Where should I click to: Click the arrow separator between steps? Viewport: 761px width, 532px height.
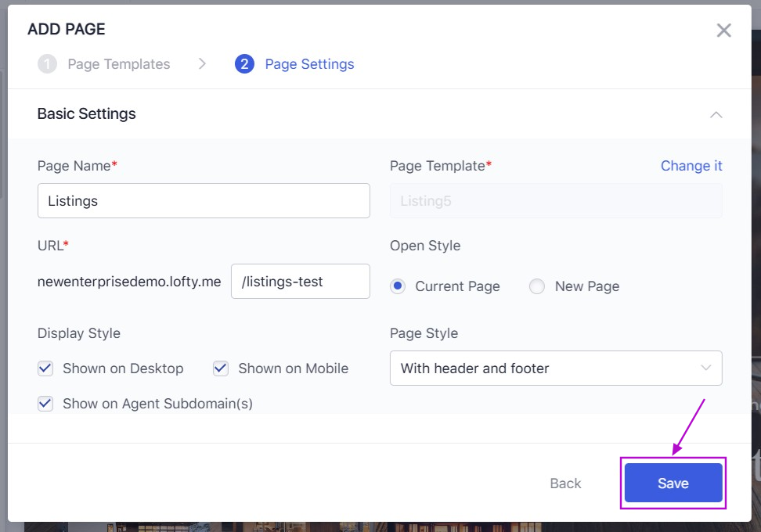point(202,64)
